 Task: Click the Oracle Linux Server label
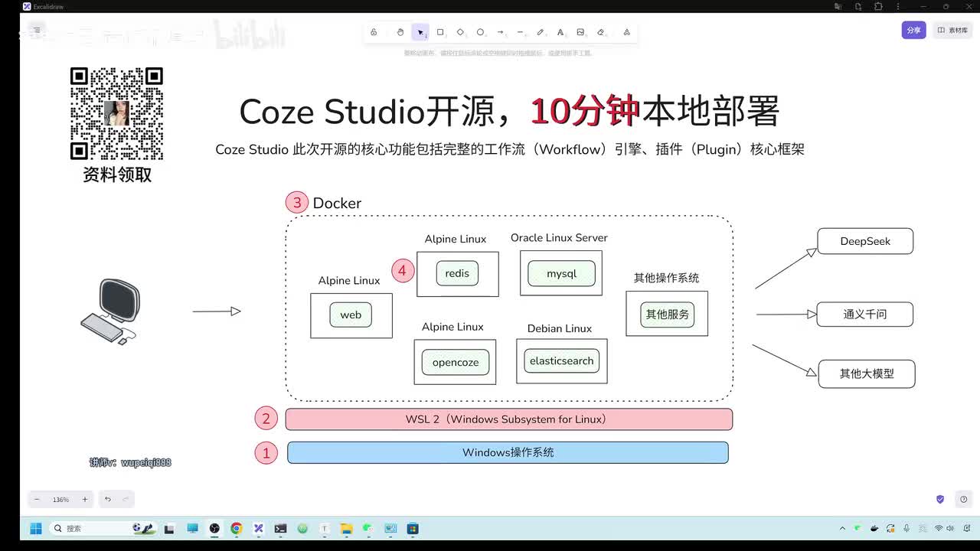pyautogui.click(x=559, y=238)
